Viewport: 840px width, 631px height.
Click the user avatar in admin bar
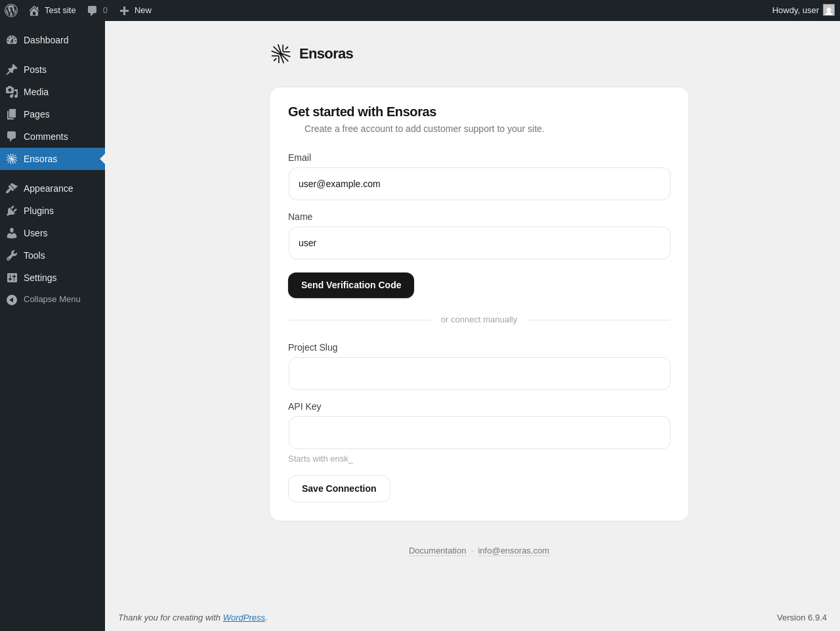point(829,11)
